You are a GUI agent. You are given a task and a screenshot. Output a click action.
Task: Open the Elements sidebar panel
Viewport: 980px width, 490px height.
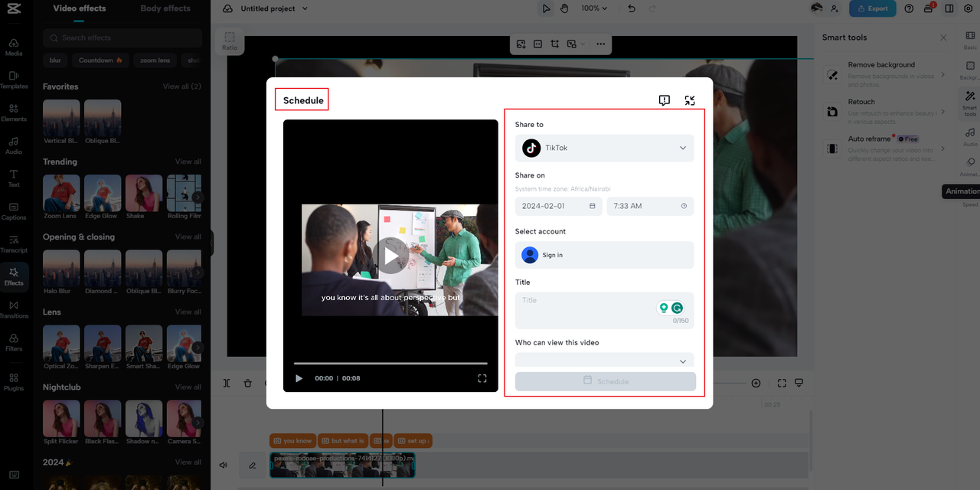pyautogui.click(x=14, y=113)
